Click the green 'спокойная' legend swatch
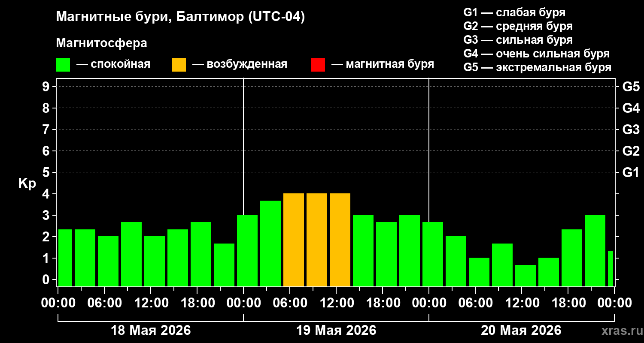Image resolution: width=644 pixels, height=343 pixels. 63,65
